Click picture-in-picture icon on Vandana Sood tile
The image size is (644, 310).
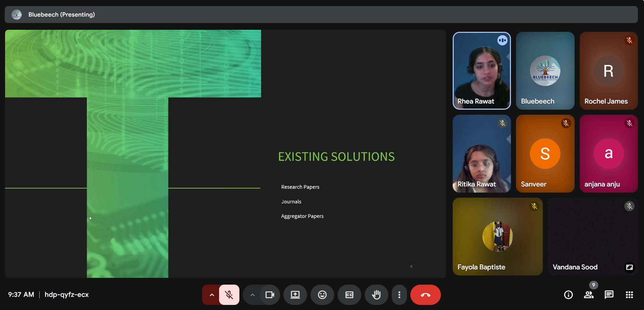629,267
